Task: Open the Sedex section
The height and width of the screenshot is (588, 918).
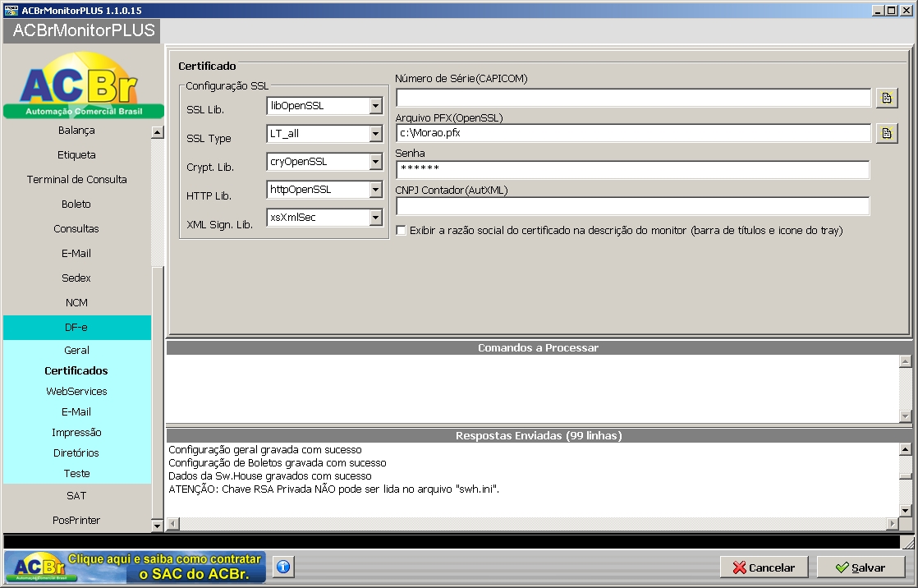Action: pyautogui.click(x=76, y=278)
